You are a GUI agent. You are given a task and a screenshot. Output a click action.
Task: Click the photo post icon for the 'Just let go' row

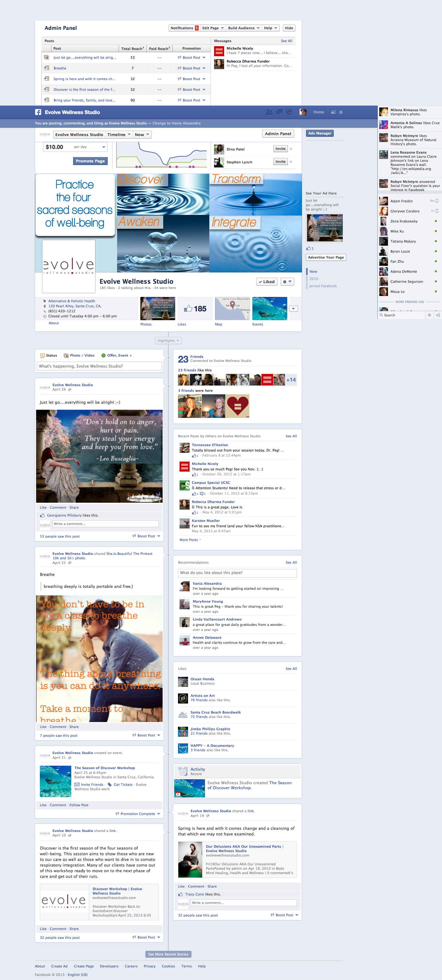46,57
